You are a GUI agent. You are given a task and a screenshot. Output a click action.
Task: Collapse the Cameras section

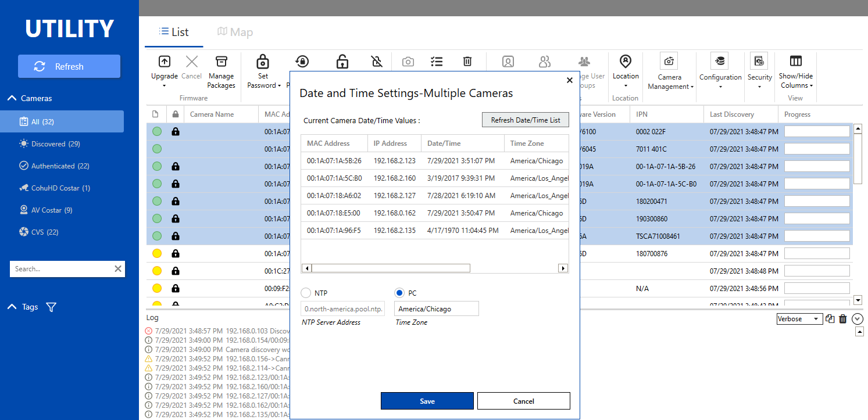click(x=12, y=98)
